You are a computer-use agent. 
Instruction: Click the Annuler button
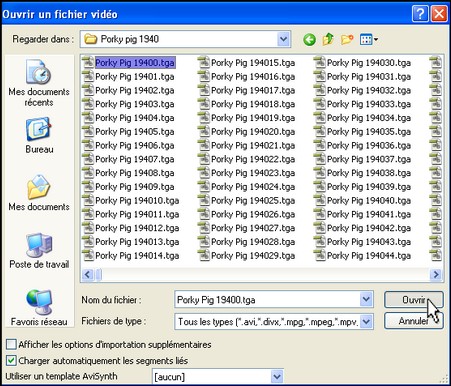414,321
